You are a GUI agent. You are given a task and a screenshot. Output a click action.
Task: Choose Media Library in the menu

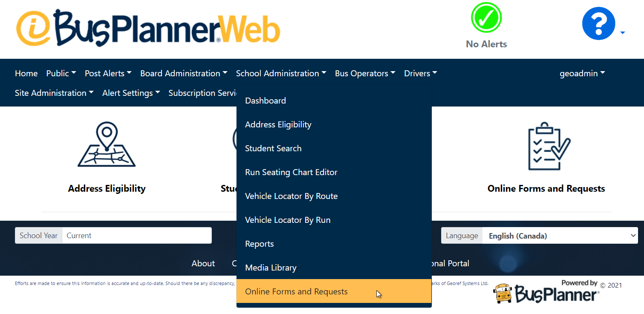(271, 268)
